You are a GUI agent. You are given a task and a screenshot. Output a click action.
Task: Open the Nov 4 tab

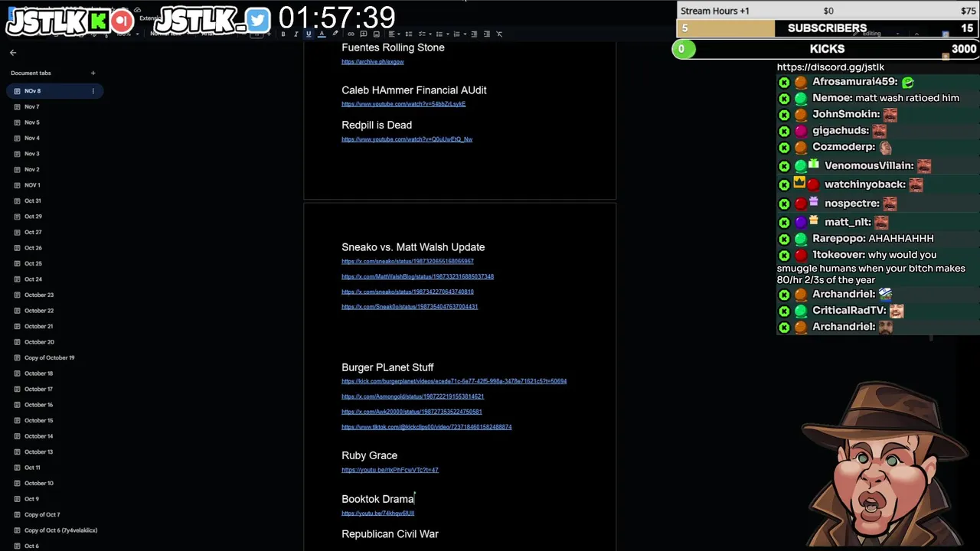coord(31,138)
